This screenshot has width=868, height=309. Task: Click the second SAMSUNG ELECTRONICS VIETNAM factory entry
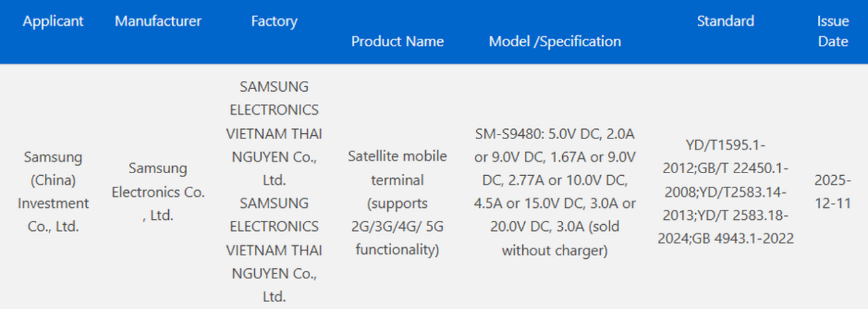(x=274, y=249)
